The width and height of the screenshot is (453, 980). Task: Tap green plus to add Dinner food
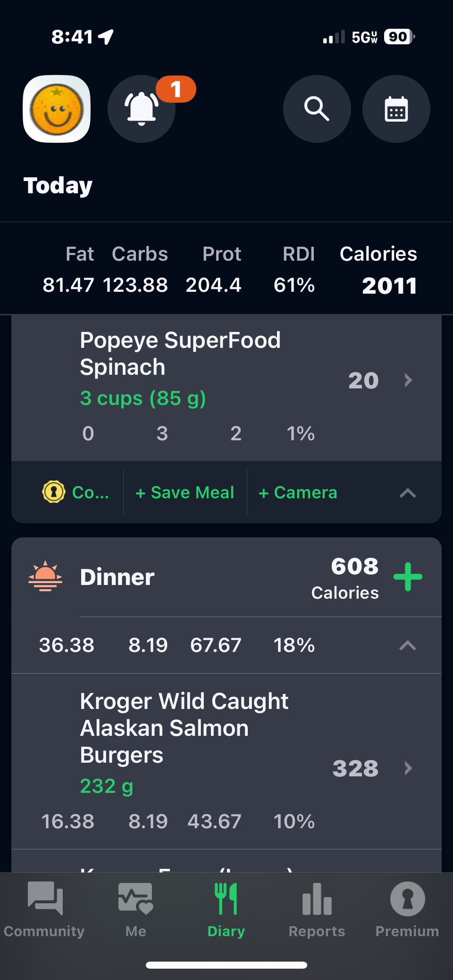408,576
